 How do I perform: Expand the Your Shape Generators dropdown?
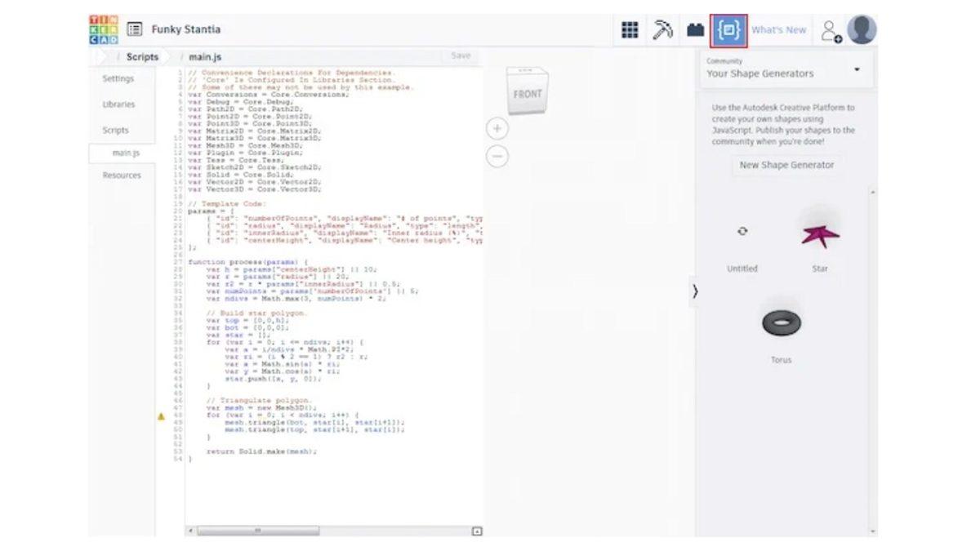click(x=857, y=69)
